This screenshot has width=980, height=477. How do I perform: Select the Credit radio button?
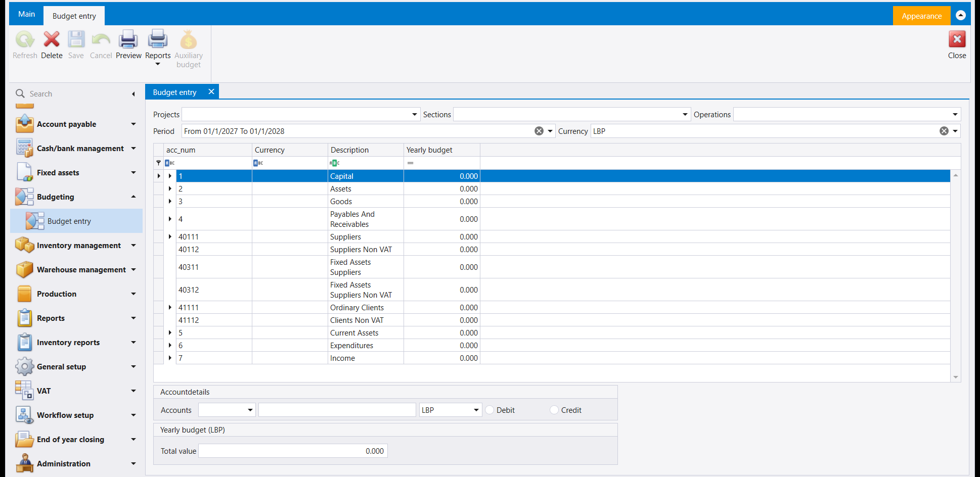coord(554,410)
